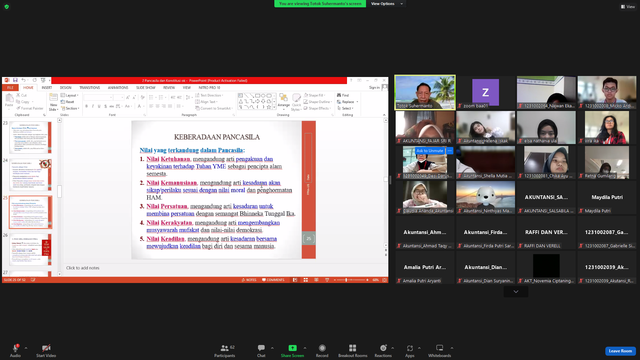Toggle Bold formatting in Font group
The image size is (640, 360).
(x=87, y=106)
